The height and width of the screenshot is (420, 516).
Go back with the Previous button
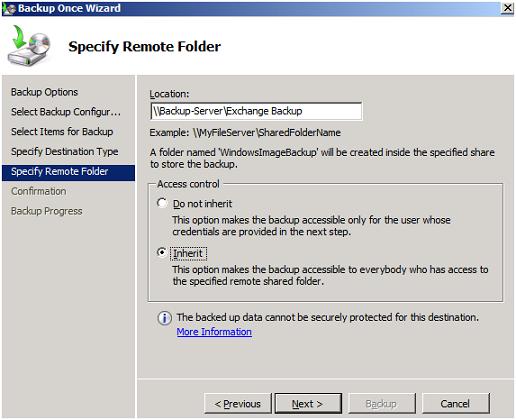(x=238, y=404)
